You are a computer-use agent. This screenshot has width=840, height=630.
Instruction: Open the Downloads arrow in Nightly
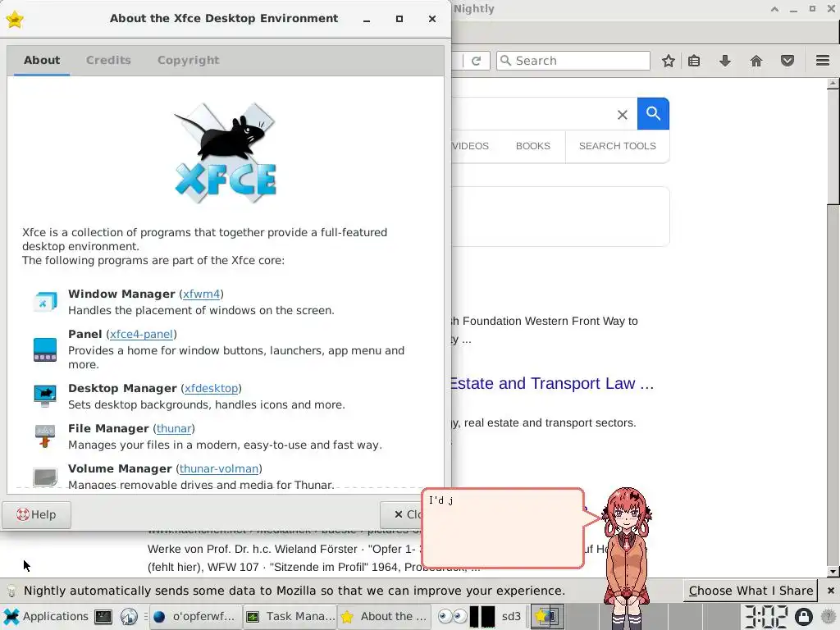pos(725,61)
